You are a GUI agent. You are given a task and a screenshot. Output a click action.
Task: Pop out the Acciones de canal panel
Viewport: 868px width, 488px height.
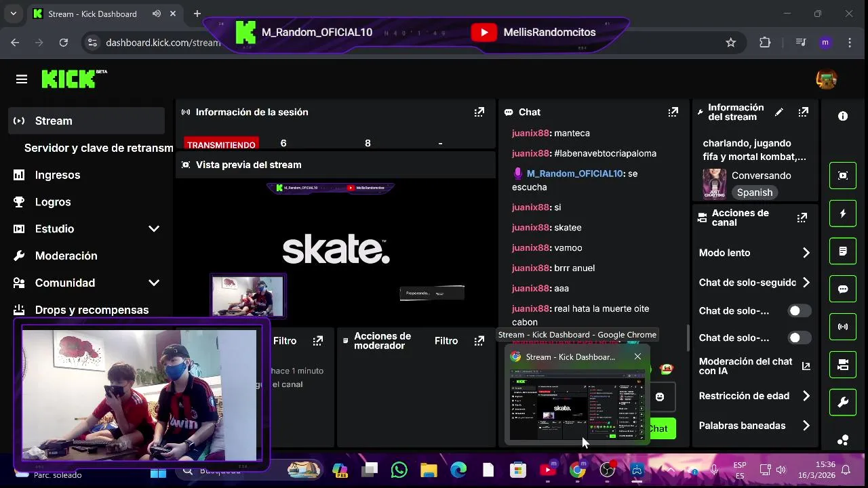[802, 218]
